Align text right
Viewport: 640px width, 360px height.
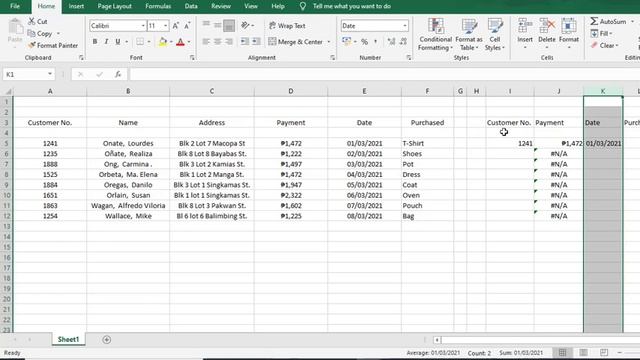coord(229,42)
